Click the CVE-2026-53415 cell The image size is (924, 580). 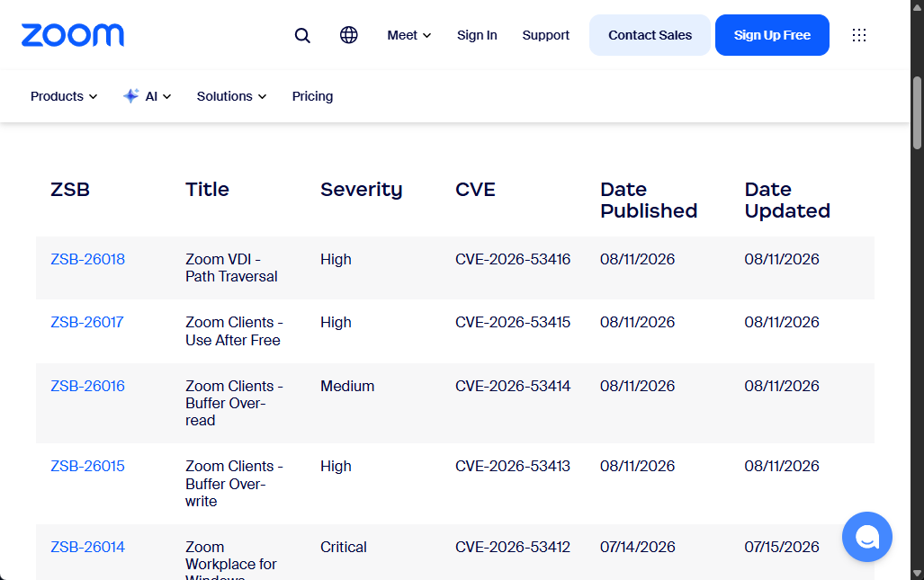pos(513,322)
